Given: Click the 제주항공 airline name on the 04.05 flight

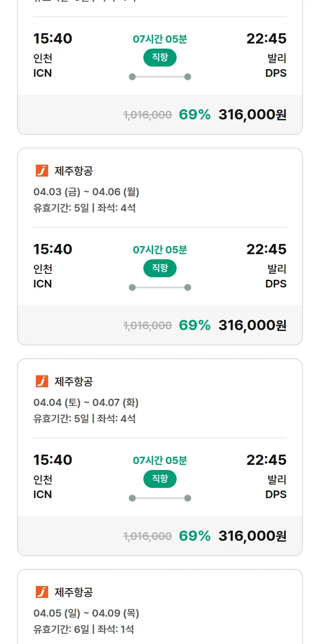Looking at the screenshot, I should click(x=74, y=592).
